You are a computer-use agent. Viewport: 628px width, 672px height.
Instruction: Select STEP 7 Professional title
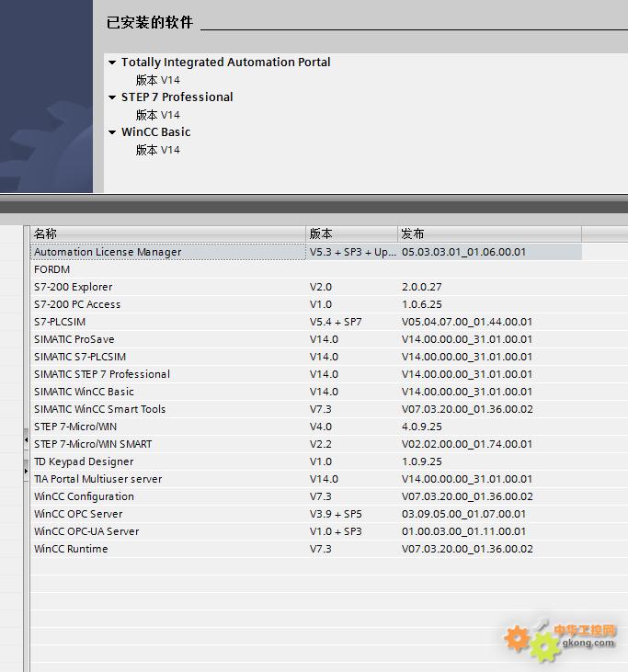pyautogui.click(x=177, y=97)
